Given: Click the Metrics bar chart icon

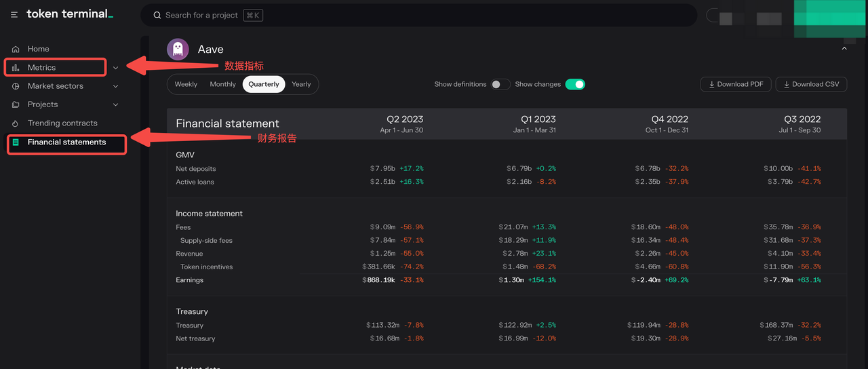Looking at the screenshot, I should pos(16,68).
